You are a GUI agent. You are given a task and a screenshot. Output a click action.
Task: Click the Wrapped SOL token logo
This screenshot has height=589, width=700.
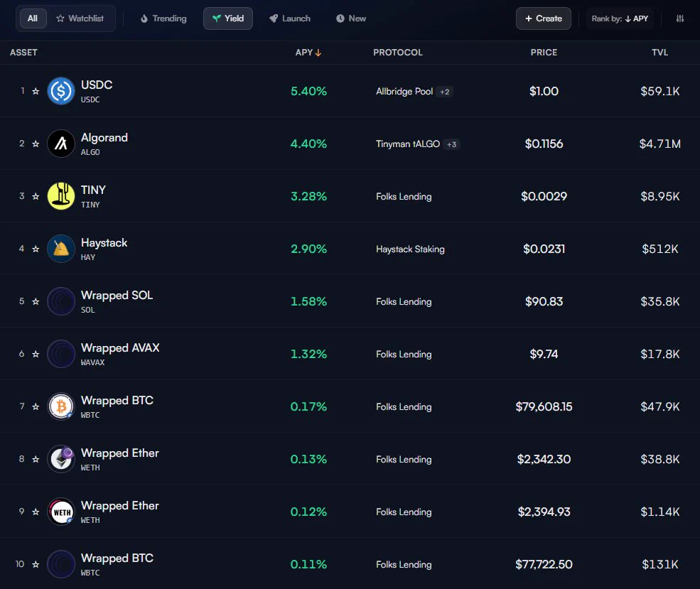click(x=61, y=301)
